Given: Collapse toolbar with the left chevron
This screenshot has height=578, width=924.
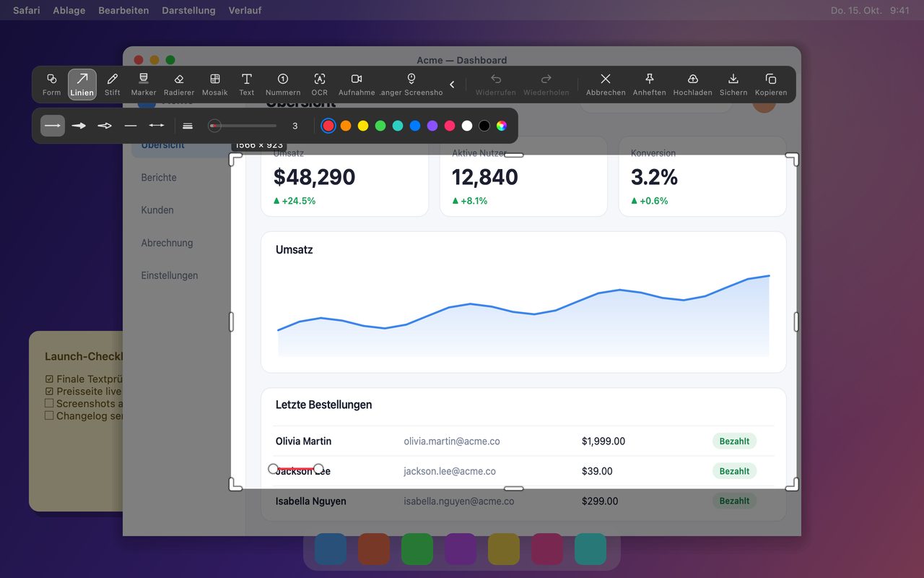Looking at the screenshot, I should click(452, 85).
